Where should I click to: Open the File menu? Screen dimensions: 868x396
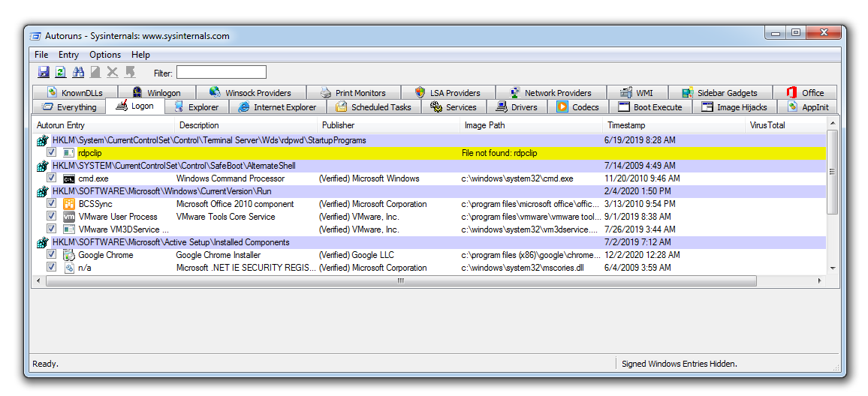click(x=41, y=55)
